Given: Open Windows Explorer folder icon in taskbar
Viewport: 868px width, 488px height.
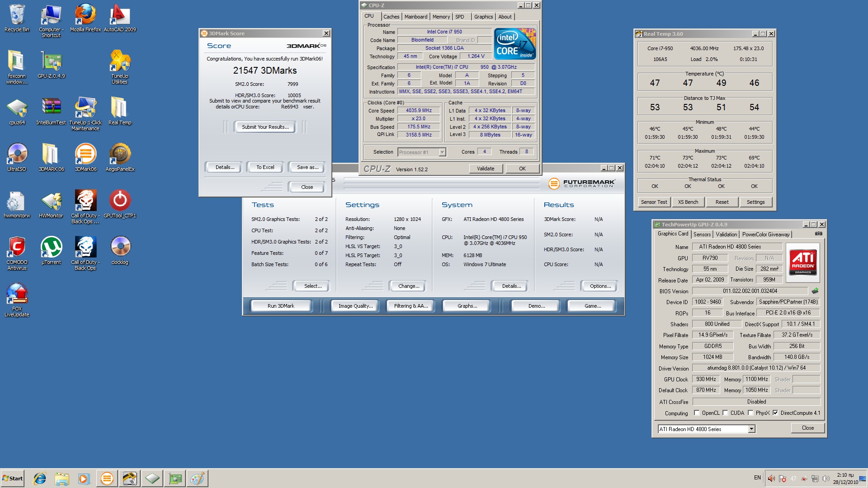Looking at the screenshot, I should [62, 479].
